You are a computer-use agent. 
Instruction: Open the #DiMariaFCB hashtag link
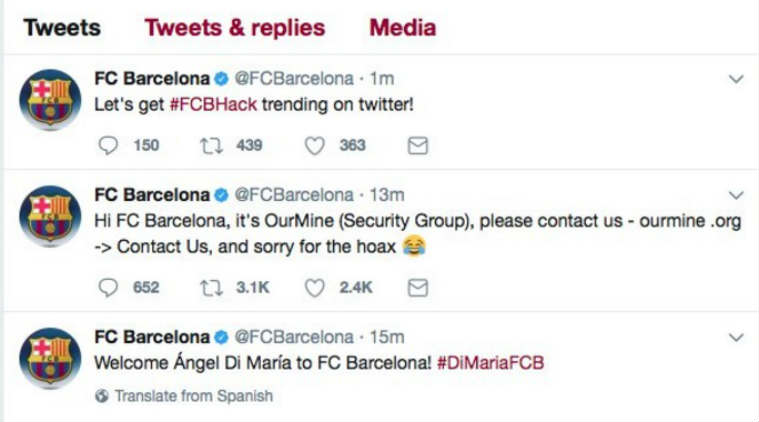[490, 363]
